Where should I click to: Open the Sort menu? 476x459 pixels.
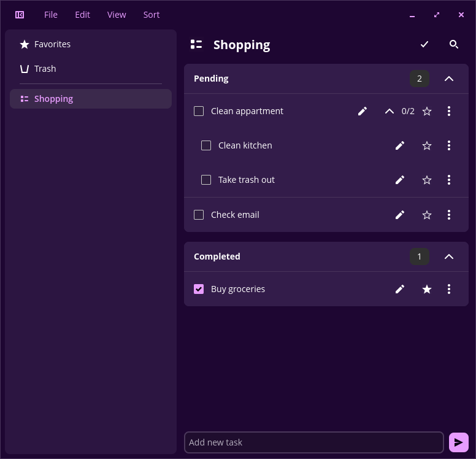click(152, 15)
